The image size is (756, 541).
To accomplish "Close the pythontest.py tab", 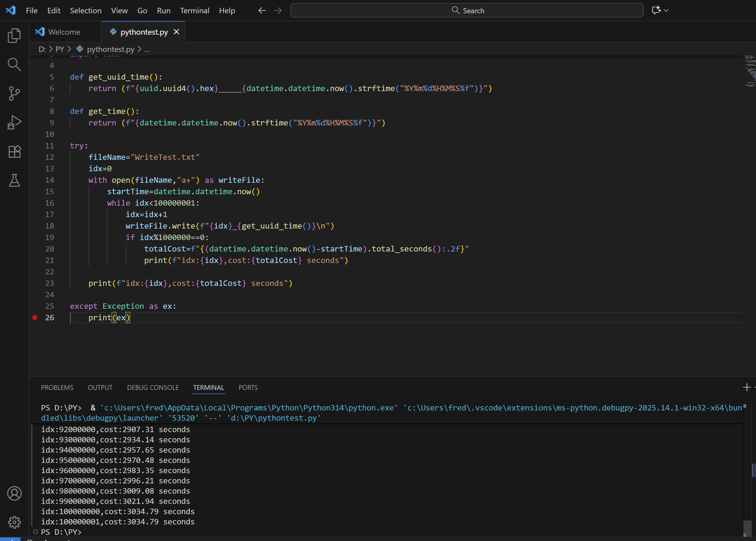I will (x=176, y=32).
